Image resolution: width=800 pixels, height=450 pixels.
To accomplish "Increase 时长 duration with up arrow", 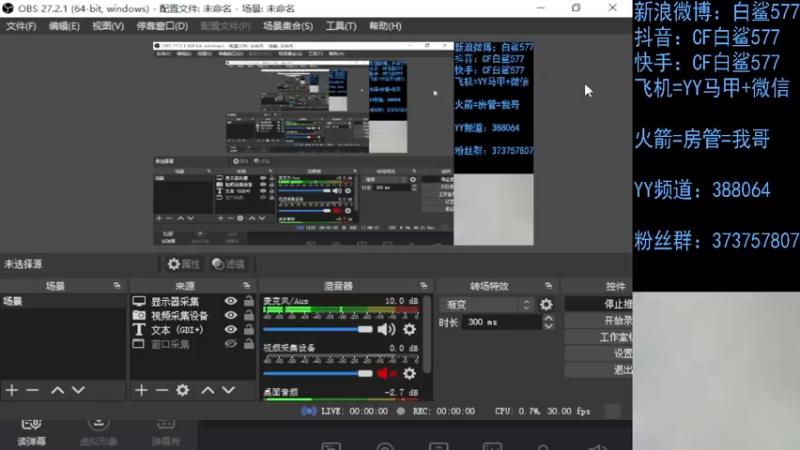I will tap(548, 318).
